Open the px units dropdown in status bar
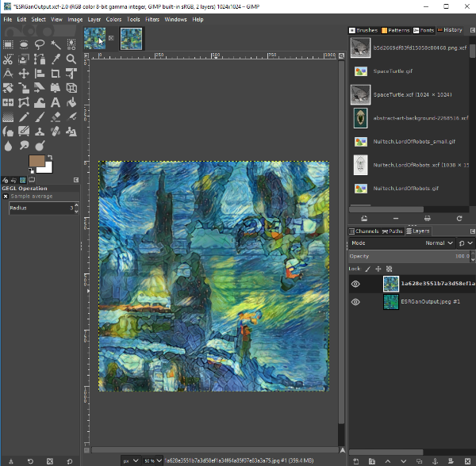 129,460
